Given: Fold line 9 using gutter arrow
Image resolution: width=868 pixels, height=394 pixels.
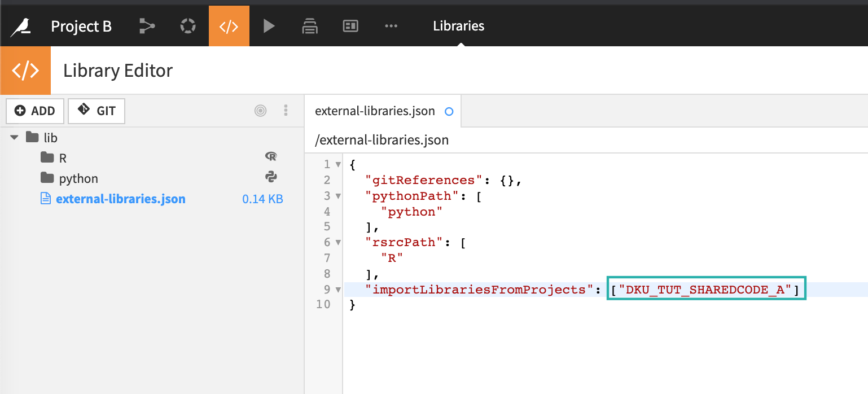Looking at the screenshot, I should (x=338, y=290).
